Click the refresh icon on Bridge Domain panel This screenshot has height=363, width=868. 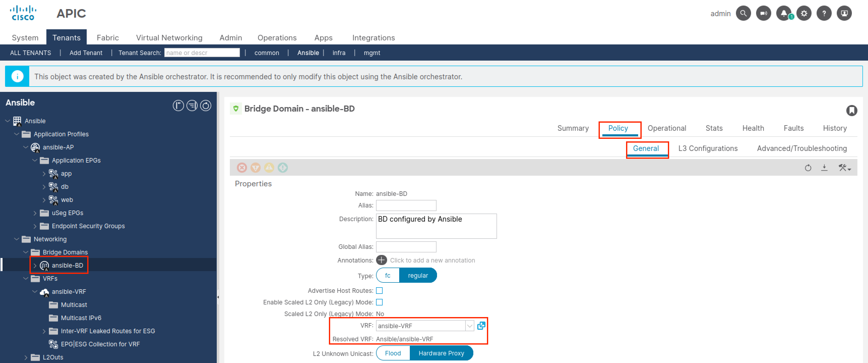[x=809, y=168]
